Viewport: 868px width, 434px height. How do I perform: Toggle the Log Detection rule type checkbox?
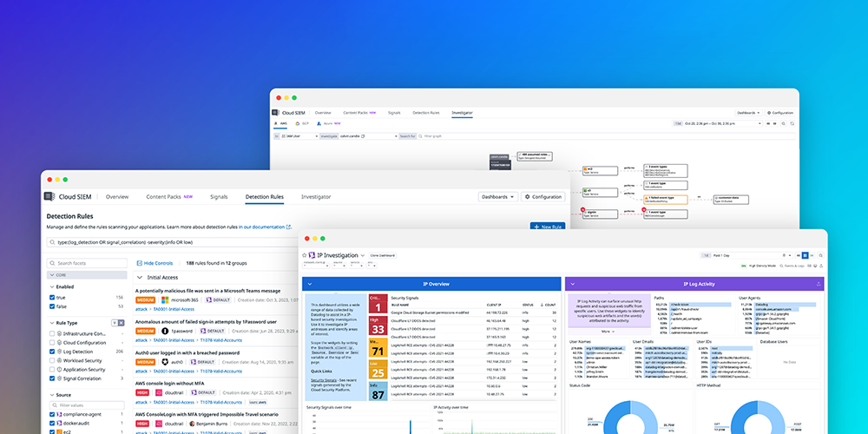[53, 350]
